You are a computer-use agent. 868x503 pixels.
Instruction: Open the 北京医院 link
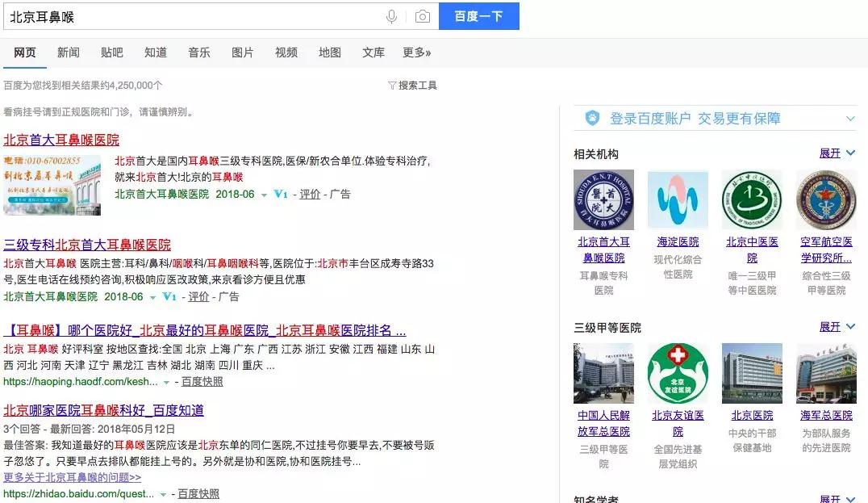[x=753, y=416]
